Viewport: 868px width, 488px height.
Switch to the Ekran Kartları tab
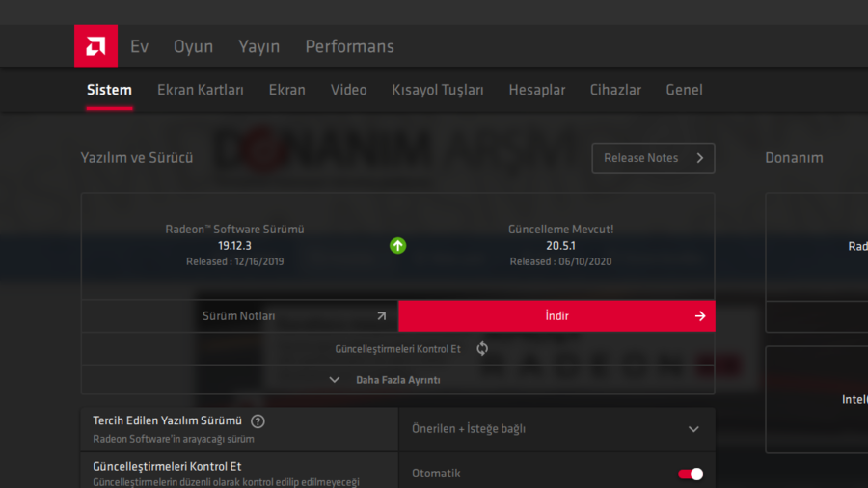(x=201, y=90)
